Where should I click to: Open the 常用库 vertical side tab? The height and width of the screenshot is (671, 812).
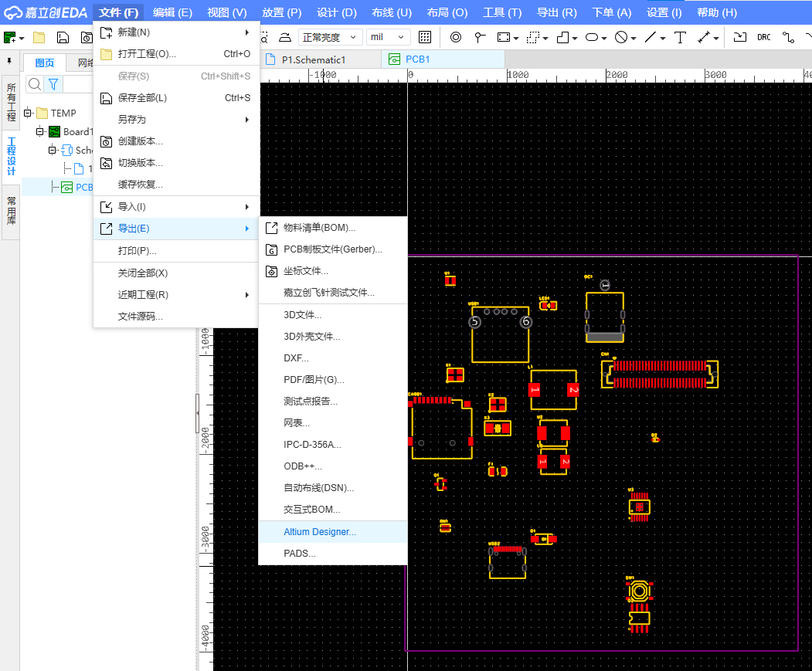click(x=11, y=210)
